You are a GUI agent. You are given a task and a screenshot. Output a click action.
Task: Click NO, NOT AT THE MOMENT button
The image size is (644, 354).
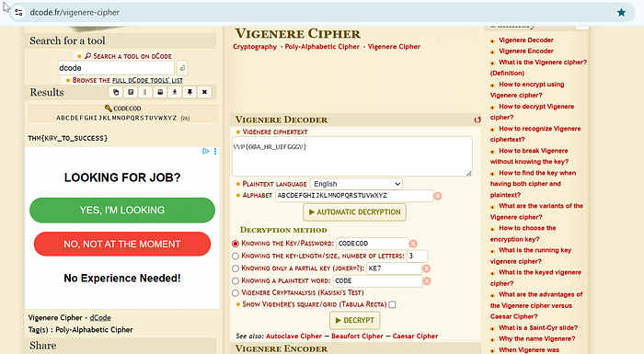click(122, 244)
